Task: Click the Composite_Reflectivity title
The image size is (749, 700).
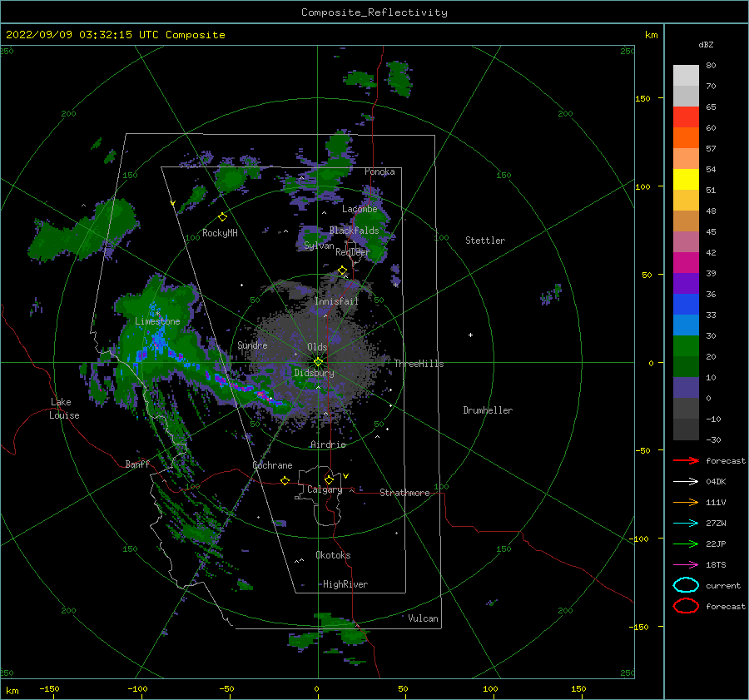Action: click(374, 12)
